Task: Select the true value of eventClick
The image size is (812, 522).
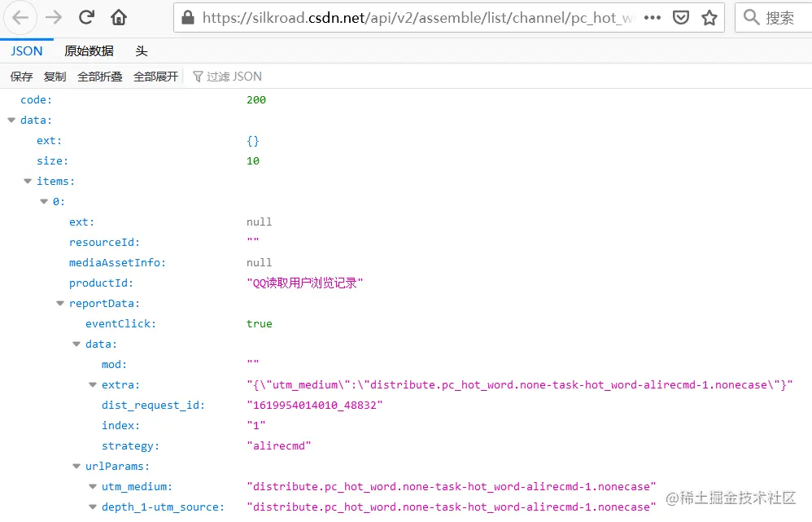Action: (x=260, y=323)
